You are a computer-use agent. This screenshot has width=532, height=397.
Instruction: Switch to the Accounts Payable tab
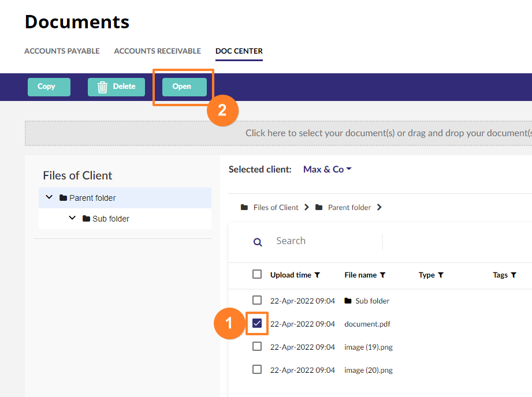click(62, 51)
